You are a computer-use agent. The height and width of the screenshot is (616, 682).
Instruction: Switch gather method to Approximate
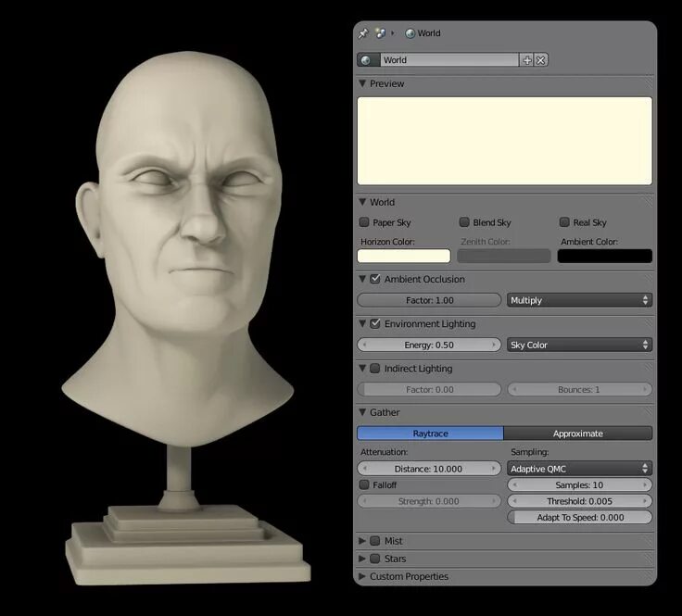click(x=578, y=434)
